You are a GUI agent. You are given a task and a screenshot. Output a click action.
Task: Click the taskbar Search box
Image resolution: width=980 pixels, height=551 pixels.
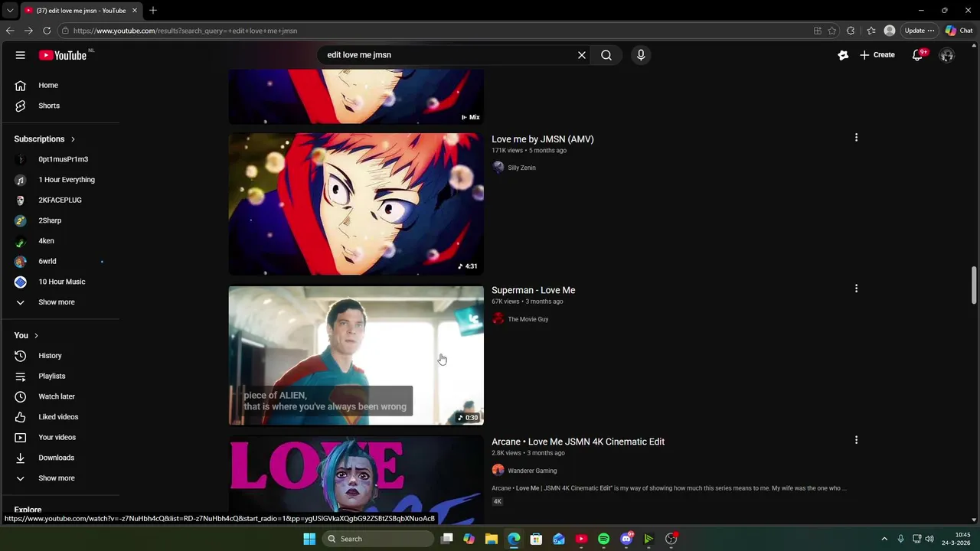[378, 539]
